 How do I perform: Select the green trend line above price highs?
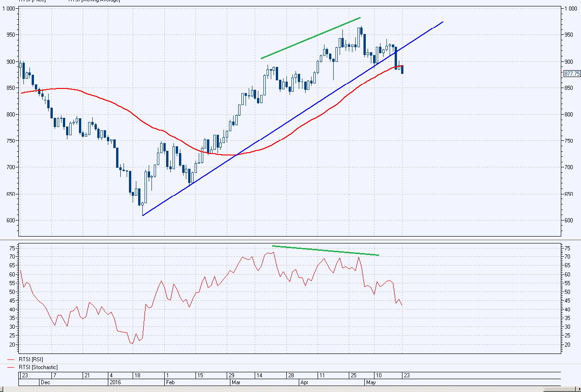pos(310,38)
